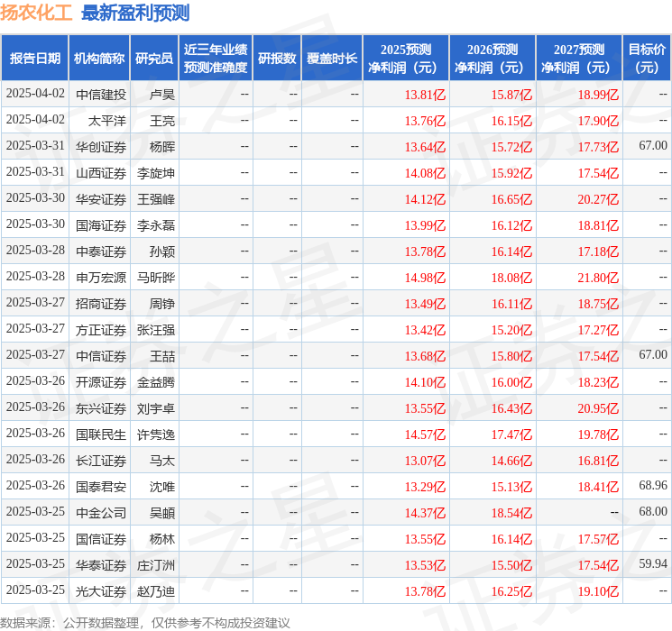Click analyst 金益腾
The height and width of the screenshot is (631, 672).
(156, 381)
